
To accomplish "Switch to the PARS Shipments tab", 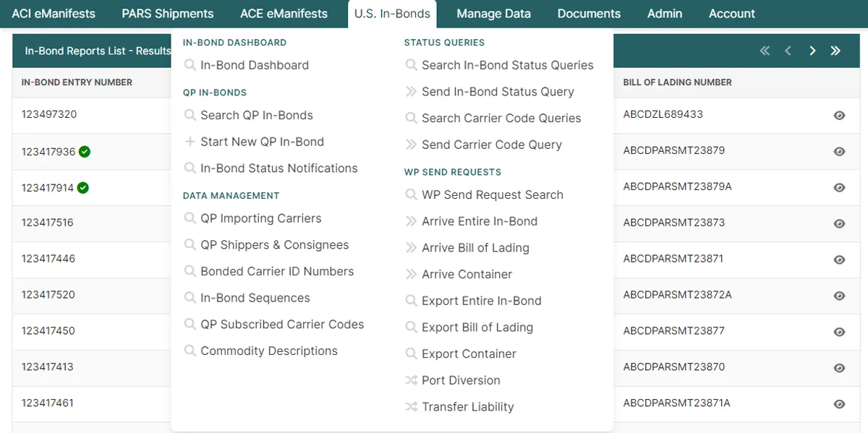I will coord(167,13).
